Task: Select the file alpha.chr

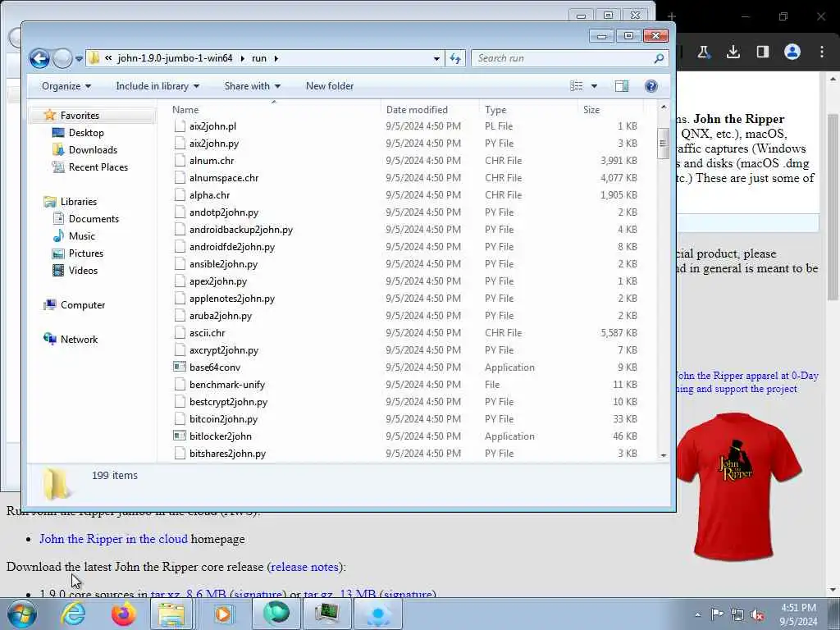Action: coord(209,195)
